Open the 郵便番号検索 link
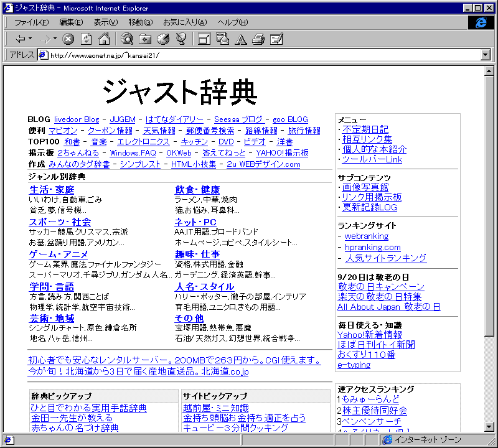Image resolution: width=498 pixels, height=448 pixels. (210, 131)
